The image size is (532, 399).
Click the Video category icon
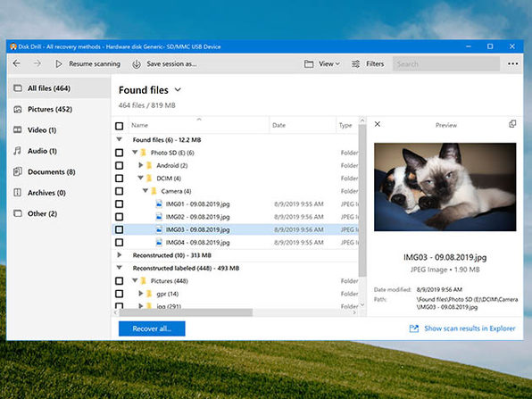(18, 130)
